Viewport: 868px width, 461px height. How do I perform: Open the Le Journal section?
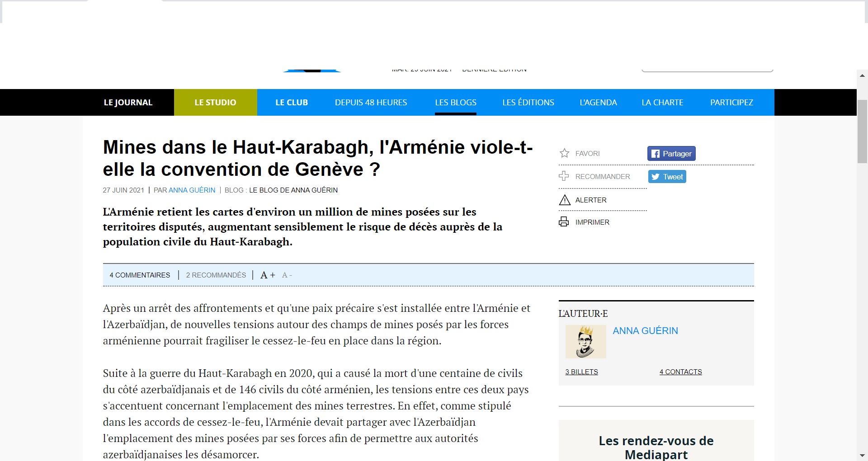128,102
